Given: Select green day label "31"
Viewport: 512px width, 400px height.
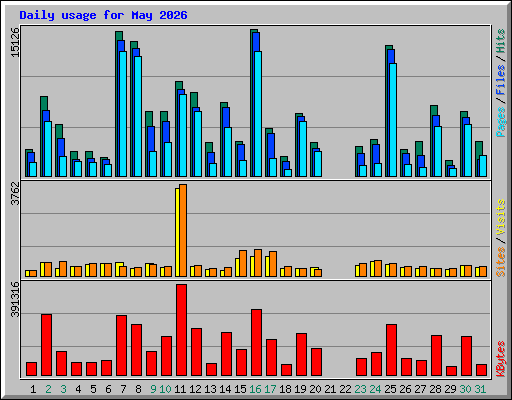Looking at the screenshot, I should tap(480, 389).
